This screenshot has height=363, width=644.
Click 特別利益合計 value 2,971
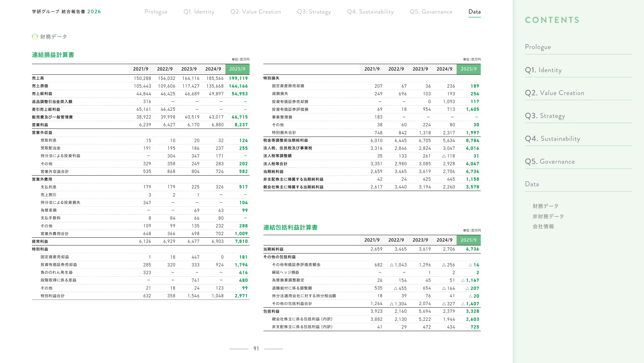tap(241, 296)
